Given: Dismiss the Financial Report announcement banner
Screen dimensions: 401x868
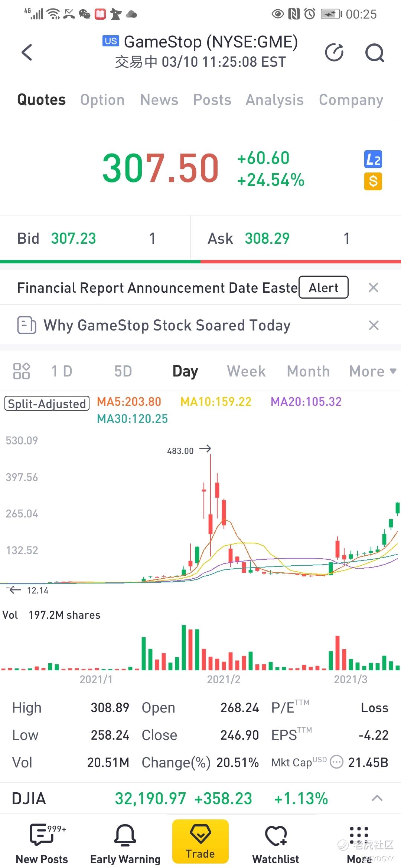Looking at the screenshot, I should tap(373, 287).
